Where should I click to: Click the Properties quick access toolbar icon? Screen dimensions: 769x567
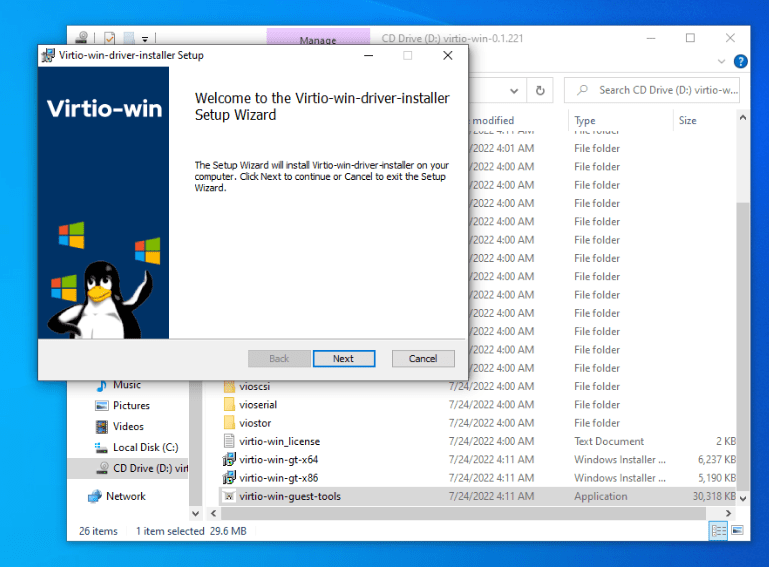(x=110, y=38)
